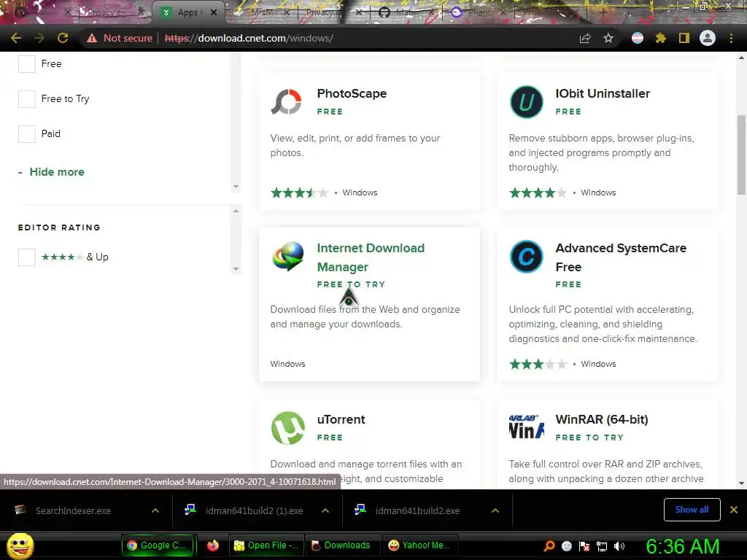The width and height of the screenshot is (747, 560).
Task: Switch to the Phant browser tab
Action: 478,12
